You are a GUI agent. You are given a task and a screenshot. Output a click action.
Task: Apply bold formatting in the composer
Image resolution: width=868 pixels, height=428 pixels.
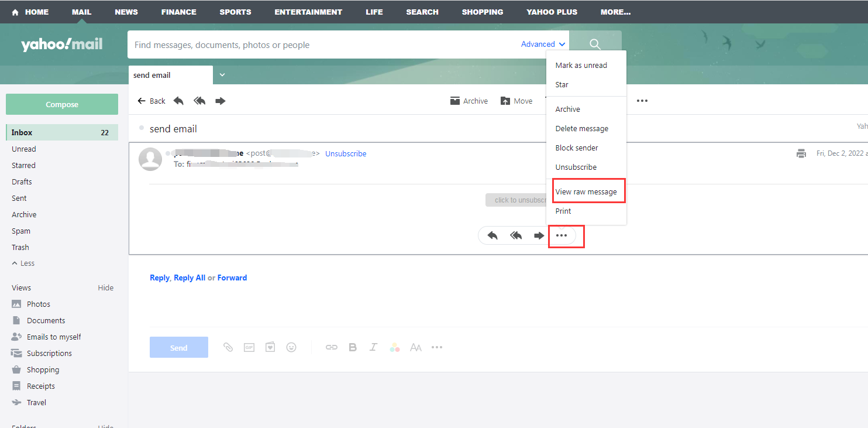coord(352,347)
